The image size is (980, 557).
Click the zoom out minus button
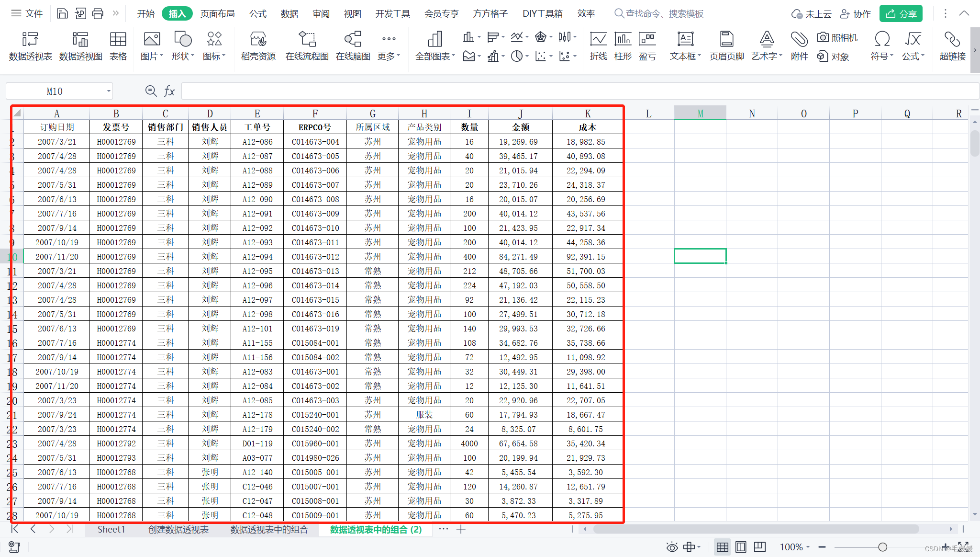point(822,547)
